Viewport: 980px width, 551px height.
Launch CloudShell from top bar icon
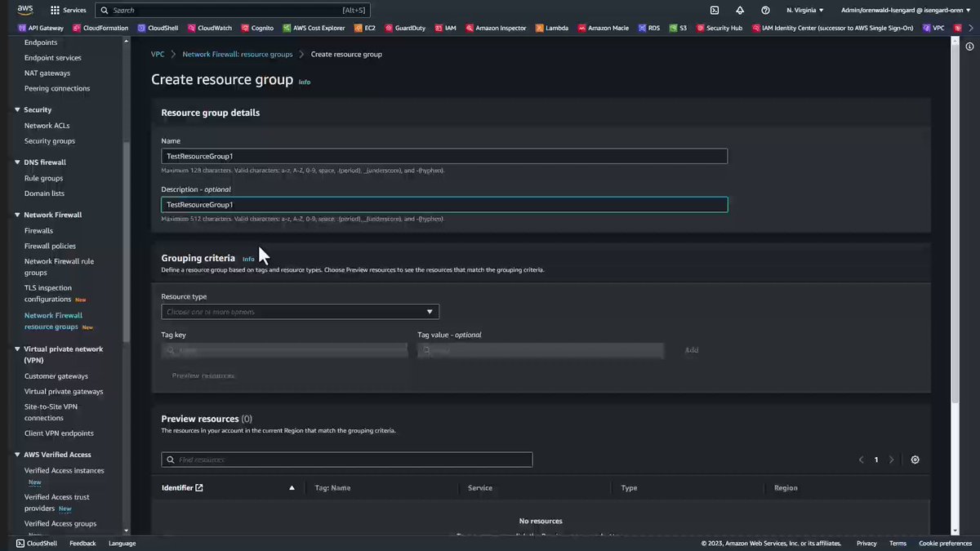[x=715, y=11]
